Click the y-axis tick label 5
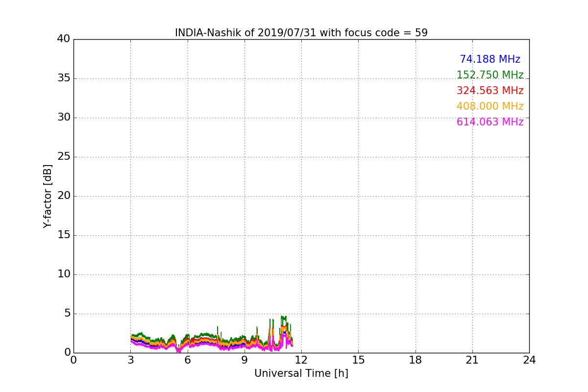Screen dimensions: 588x392 click(x=67, y=313)
